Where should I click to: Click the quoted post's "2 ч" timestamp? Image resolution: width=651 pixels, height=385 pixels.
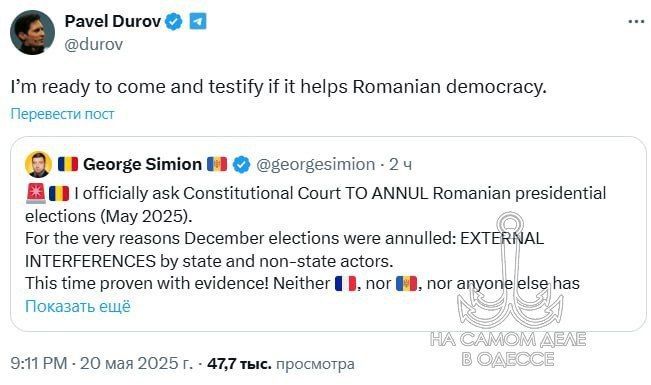400,164
